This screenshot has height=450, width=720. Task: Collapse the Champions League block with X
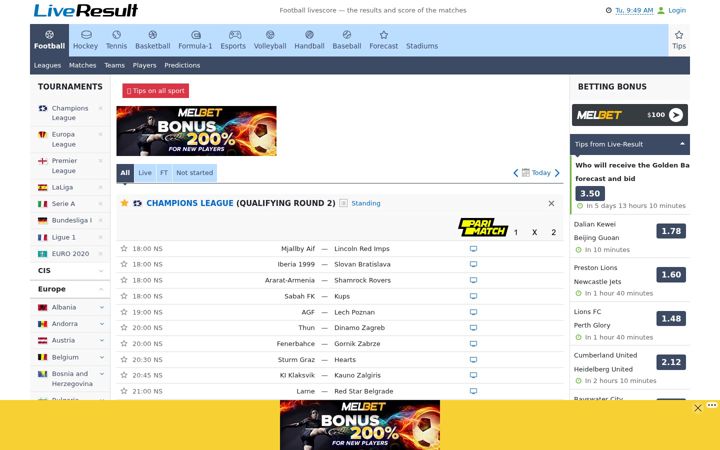[551, 203]
